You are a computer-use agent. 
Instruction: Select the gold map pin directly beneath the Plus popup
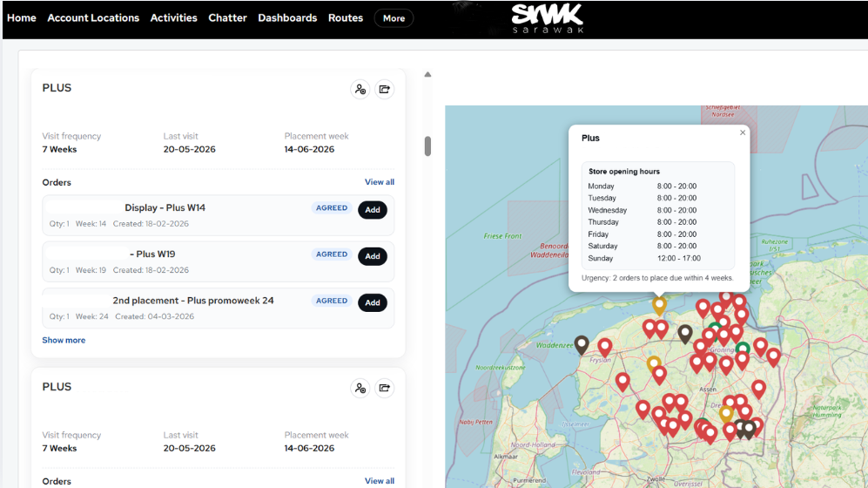pos(659,305)
